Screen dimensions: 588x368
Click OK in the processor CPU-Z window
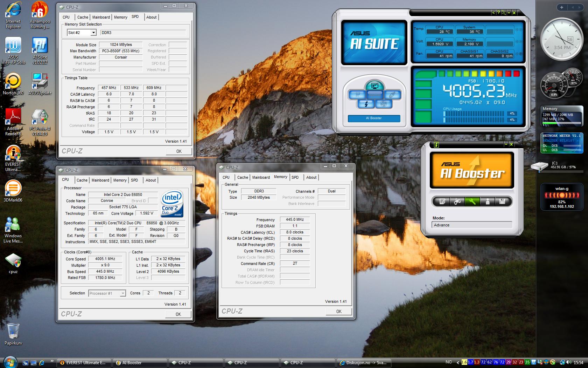[178, 314]
